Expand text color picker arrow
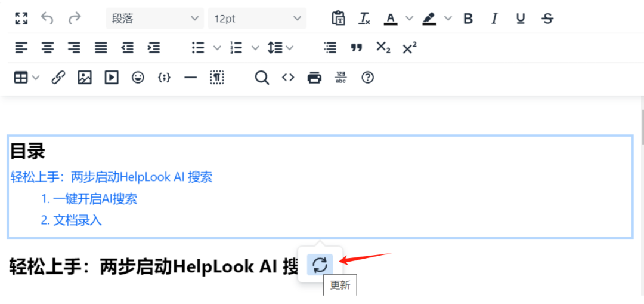 point(408,19)
